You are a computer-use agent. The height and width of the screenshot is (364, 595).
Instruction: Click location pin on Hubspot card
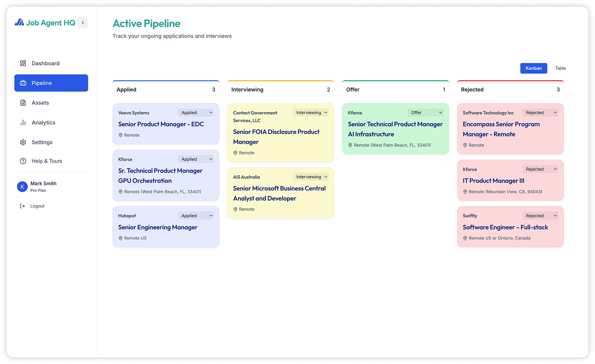point(121,238)
